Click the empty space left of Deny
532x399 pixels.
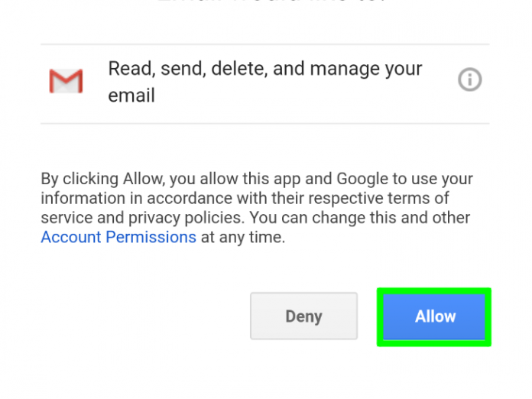pyautogui.click(x=138, y=316)
